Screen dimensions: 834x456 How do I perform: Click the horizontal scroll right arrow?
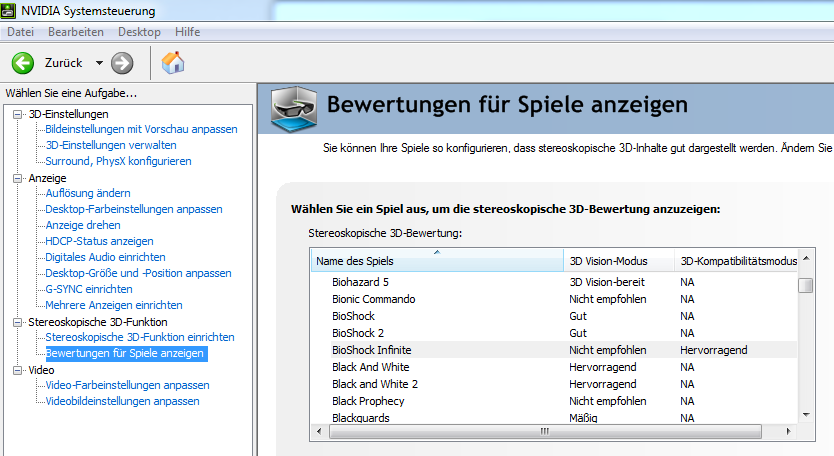pyautogui.click(x=788, y=432)
